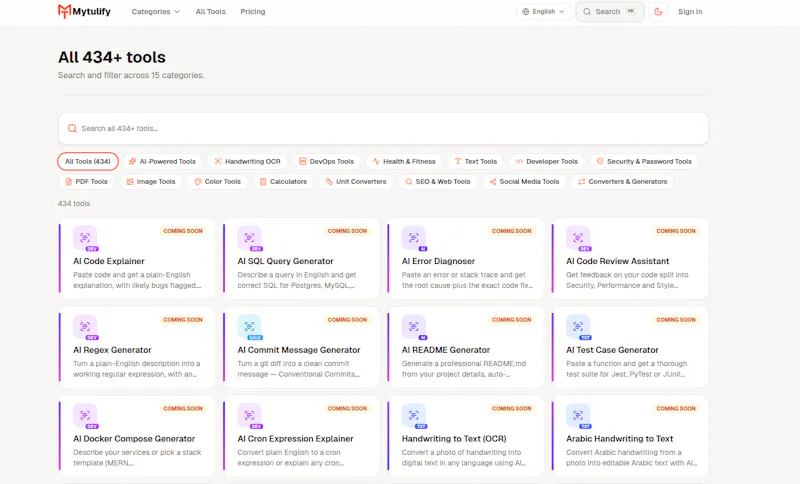The height and width of the screenshot is (484, 800).
Task: Click the AI Error Diagnoser icon
Action: coord(414,238)
